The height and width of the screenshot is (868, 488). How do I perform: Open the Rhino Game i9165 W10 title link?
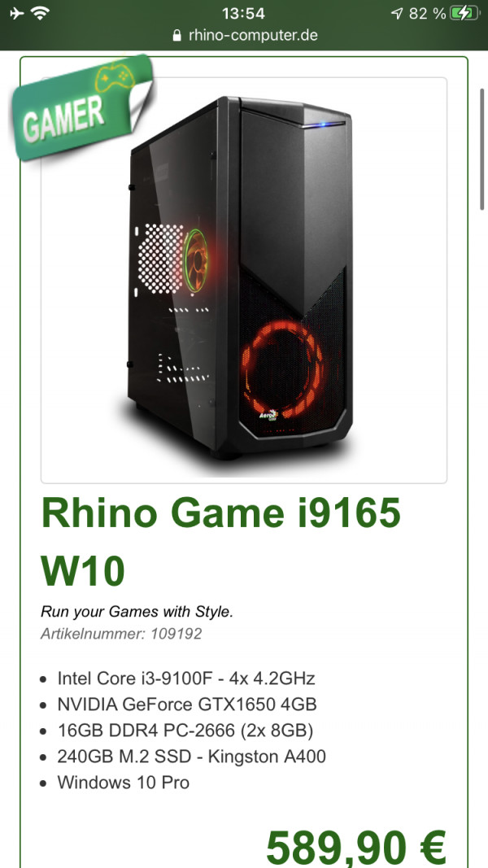(220, 543)
